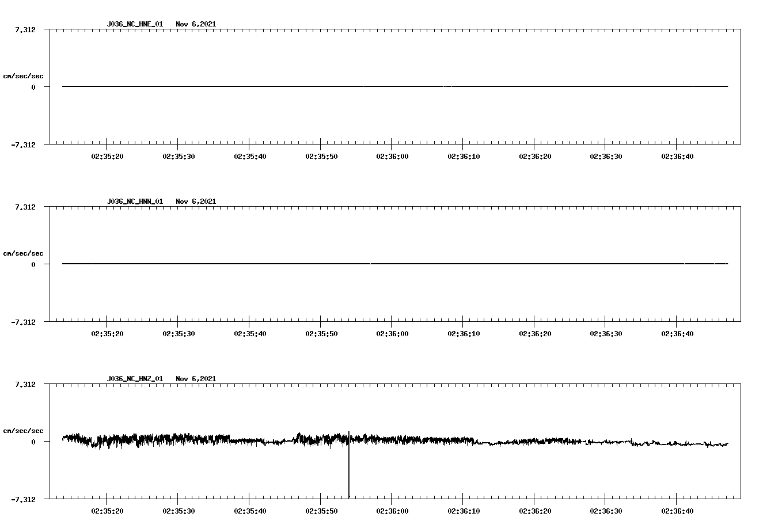
Task: Pick 02:35:20 time label under HNZ plot
Action: (107, 511)
